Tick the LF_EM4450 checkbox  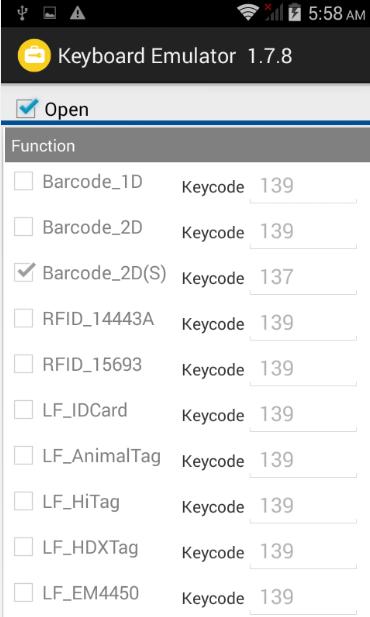point(23,593)
